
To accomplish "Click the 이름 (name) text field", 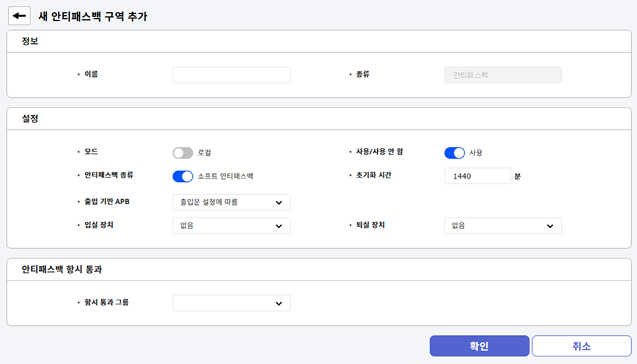I will [231, 75].
